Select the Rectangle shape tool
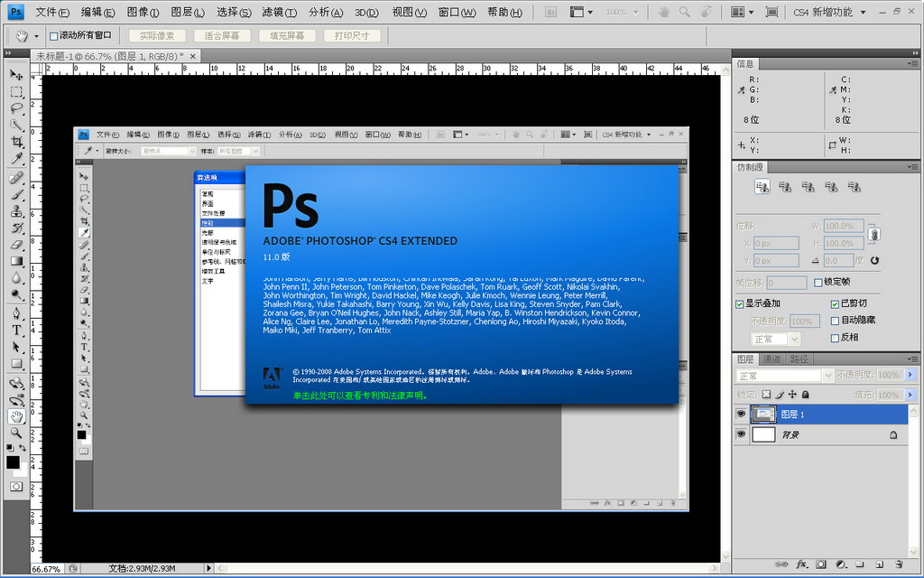The height and width of the screenshot is (578, 924). coord(16,363)
